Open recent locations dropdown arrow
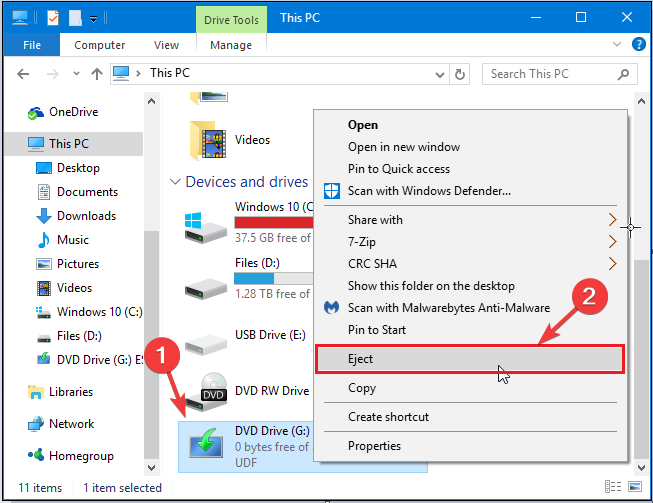 76,74
